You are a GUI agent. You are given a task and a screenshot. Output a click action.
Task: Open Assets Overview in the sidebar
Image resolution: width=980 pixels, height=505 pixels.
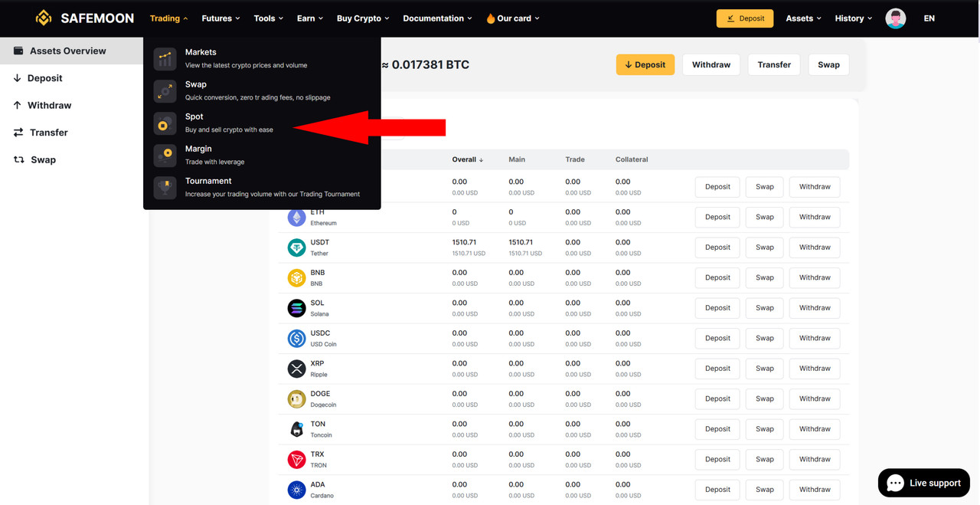coord(72,51)
